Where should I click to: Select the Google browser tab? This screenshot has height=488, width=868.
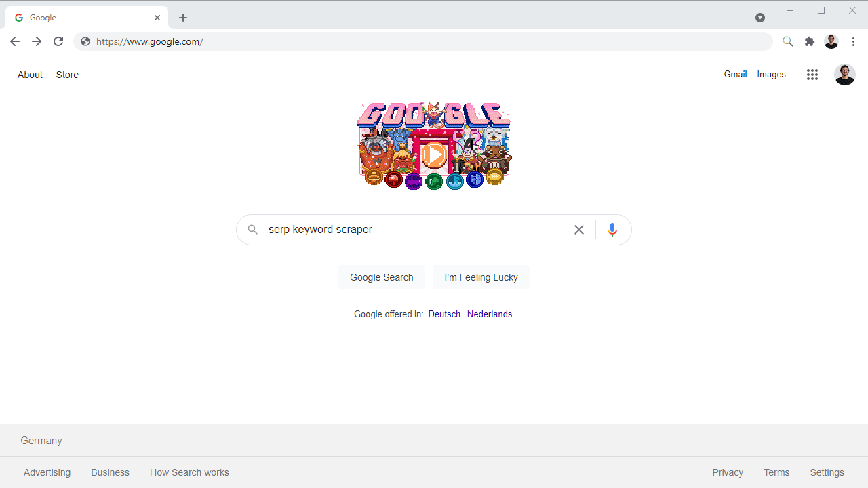[86, 18]
